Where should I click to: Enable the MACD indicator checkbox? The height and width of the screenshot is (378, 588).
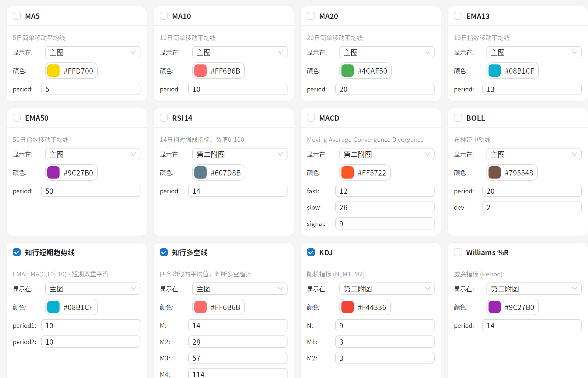[x=311, y=118]
